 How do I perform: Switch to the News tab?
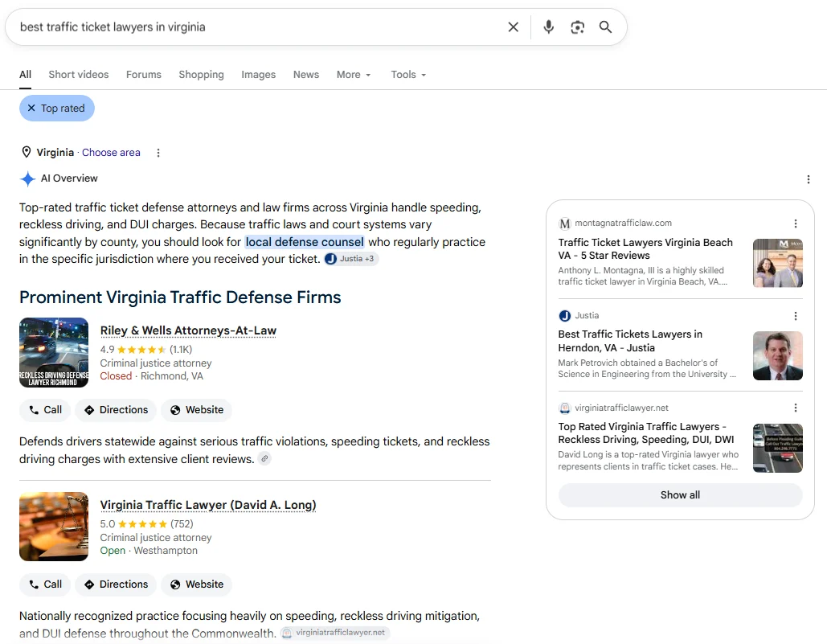point(306,74)
